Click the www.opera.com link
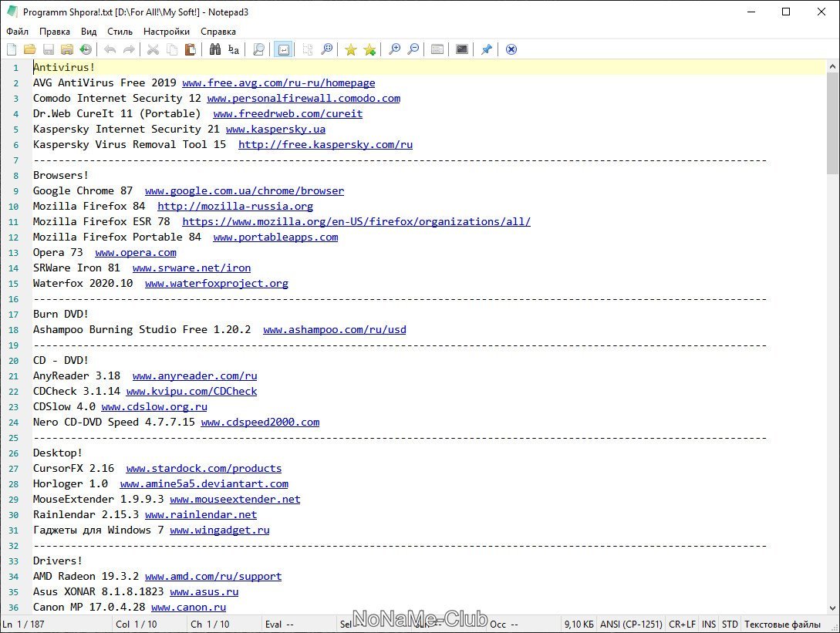The height and width of the screenshot is (633, 840). 136,252
